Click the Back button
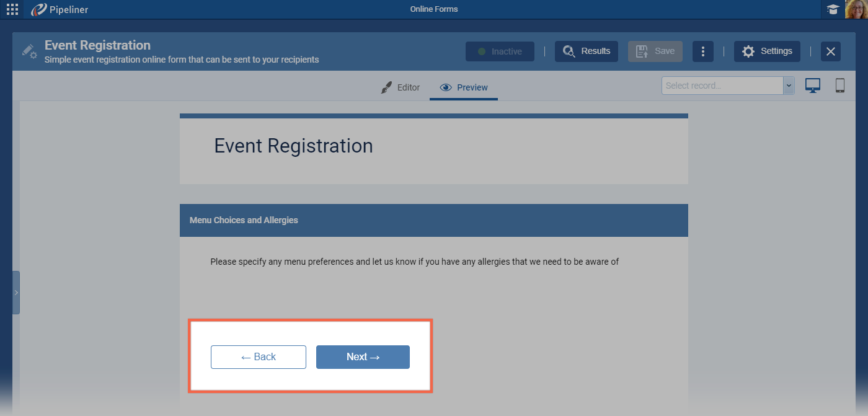The width and height of the screenshot is (868, 416). click(259, 357)
